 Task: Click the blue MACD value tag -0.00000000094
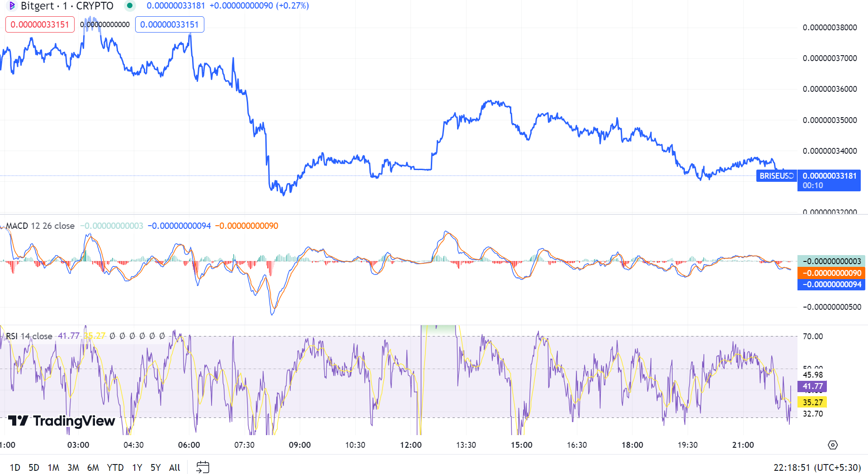[x=831, y=284]
